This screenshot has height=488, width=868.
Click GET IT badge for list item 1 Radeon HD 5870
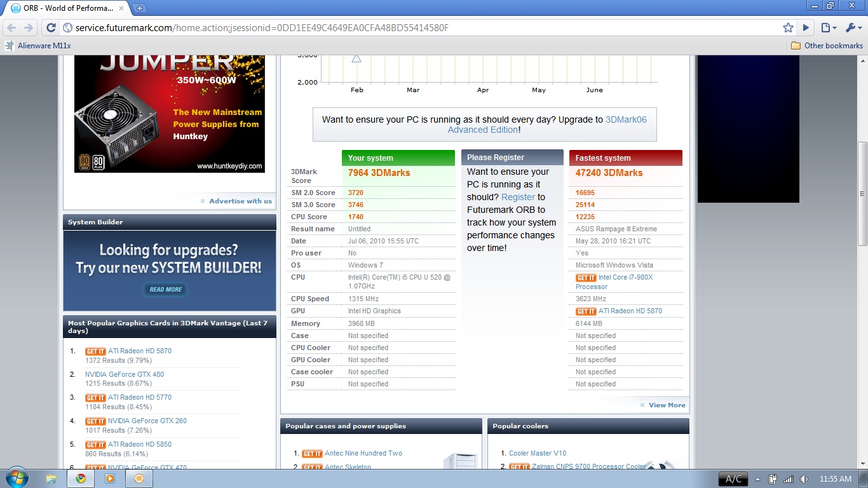pyautogui.click(x=95, y=351)
